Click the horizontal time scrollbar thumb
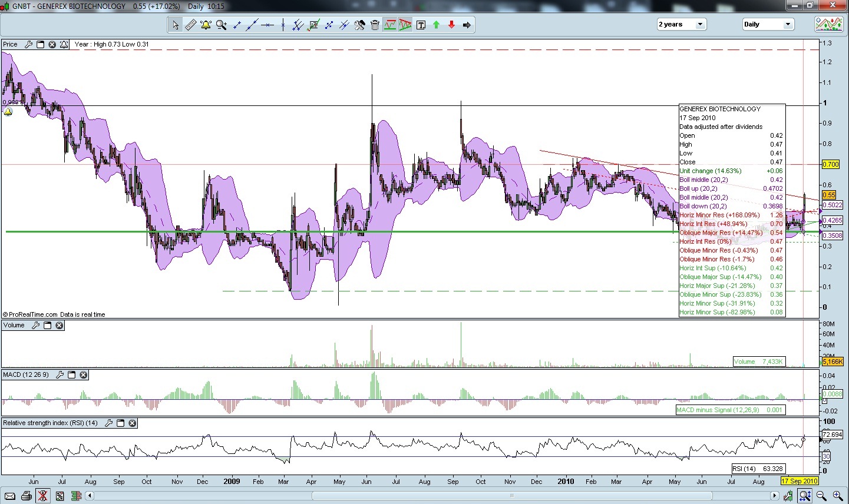The image size is (849, 504). [512, 496]
